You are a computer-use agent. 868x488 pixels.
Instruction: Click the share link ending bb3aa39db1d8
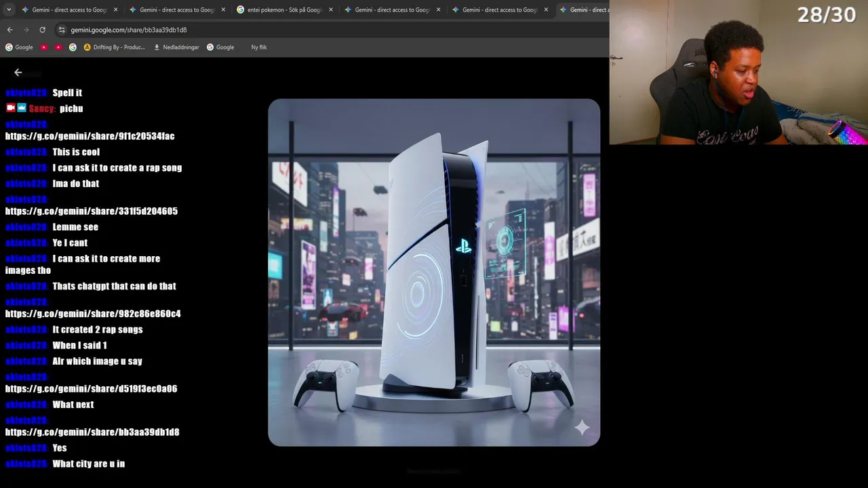[x=92, y=432]
